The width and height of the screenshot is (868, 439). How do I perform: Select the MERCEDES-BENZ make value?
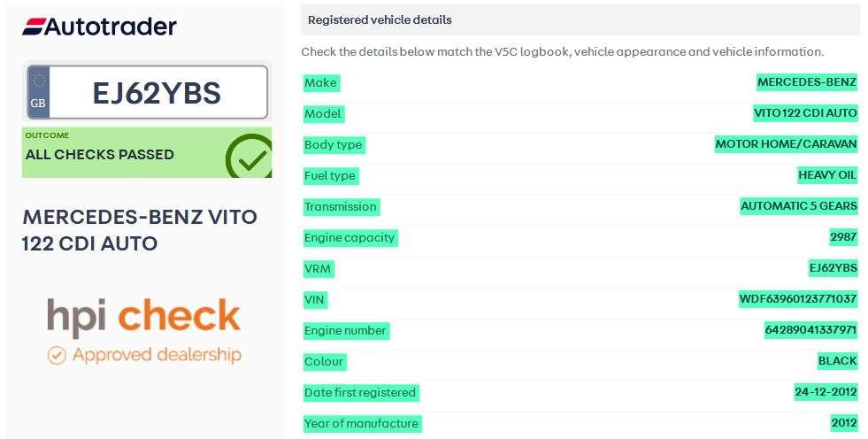[807, 82]
